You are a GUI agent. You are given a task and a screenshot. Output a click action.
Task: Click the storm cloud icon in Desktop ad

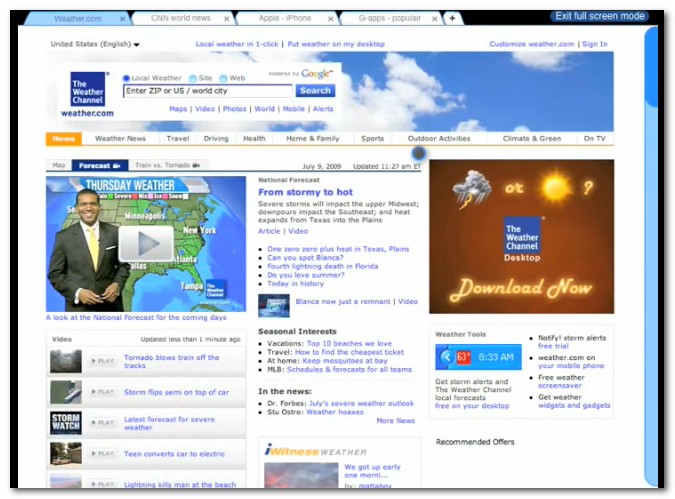click(x=471, y=188)
